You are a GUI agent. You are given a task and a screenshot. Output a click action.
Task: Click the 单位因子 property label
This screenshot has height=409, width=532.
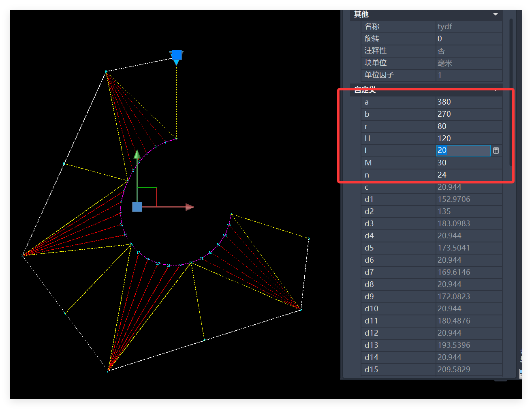379,75
